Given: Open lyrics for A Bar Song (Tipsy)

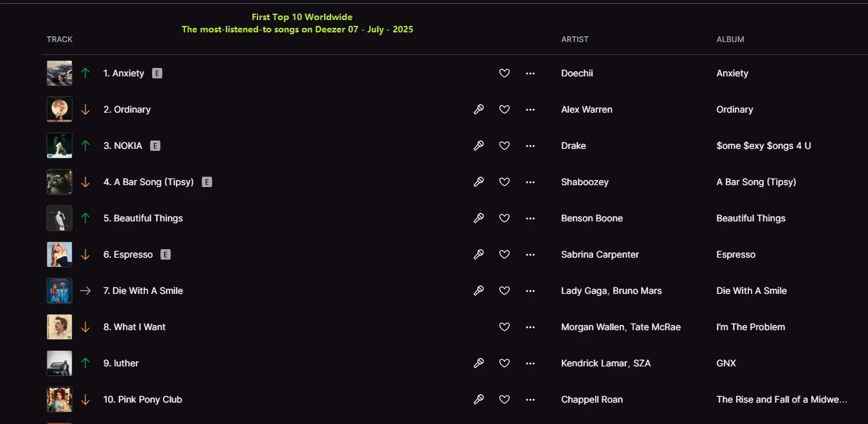Looking at the screenshot, I should [479, 182].
